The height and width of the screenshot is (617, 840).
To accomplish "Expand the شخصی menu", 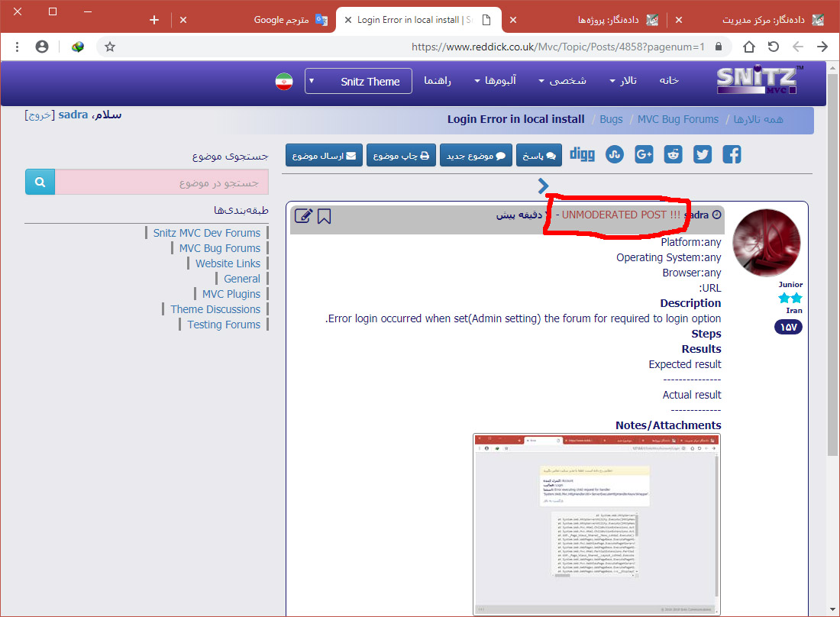I will pos(562,81).
